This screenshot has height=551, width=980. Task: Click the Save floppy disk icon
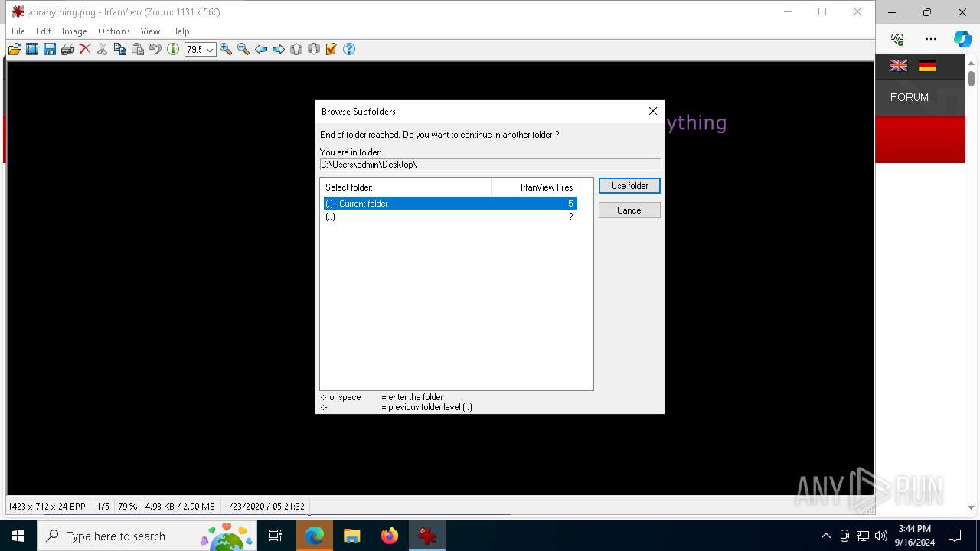[x=50, y=49]
